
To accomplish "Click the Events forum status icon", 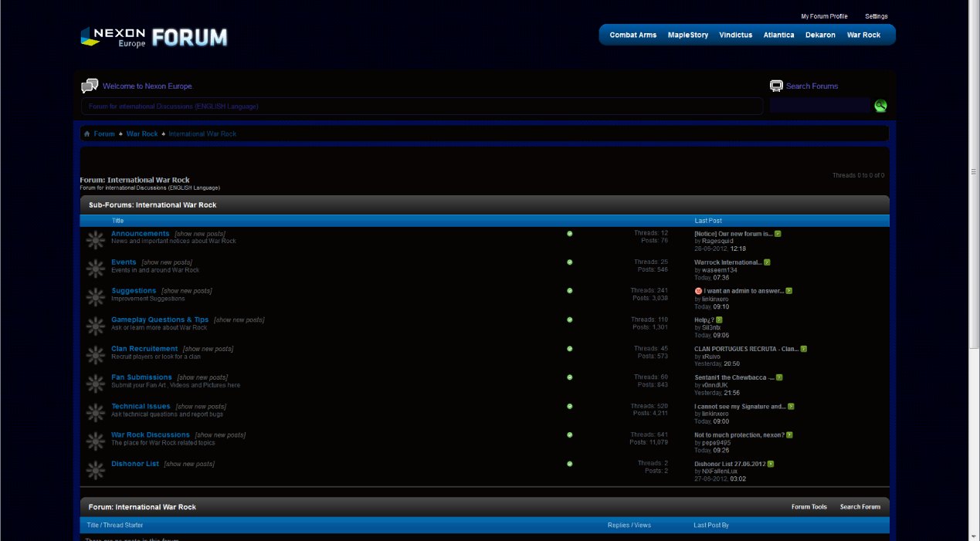I will click(96, 269).
